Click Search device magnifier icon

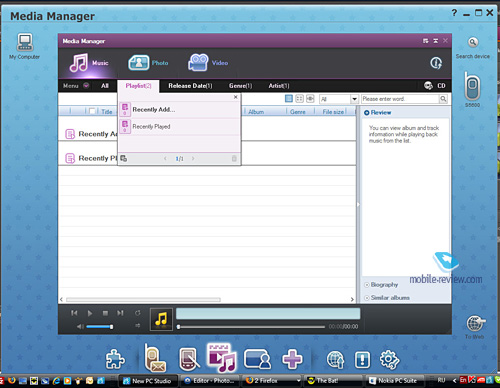473,42
